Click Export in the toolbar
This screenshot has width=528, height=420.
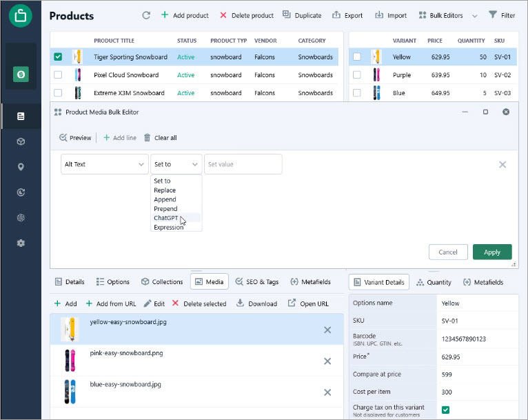[x=347, y=15]
